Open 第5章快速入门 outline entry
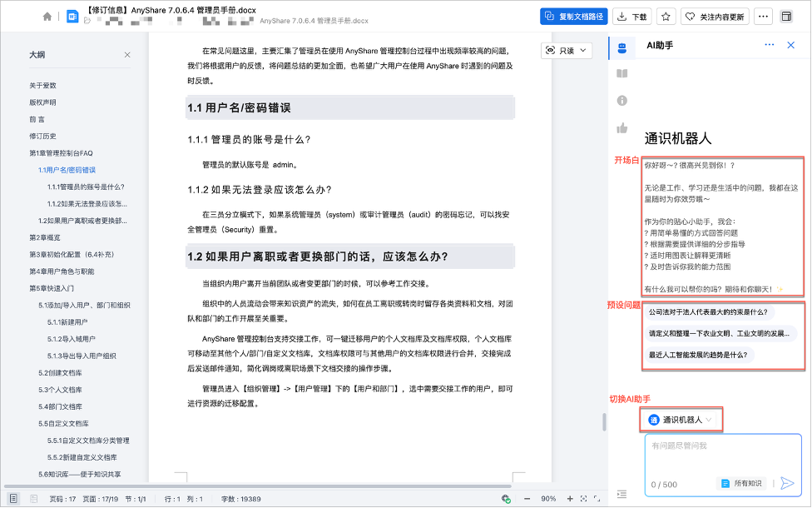This screenshot has width=812, height=508. (x=52, y=288)
